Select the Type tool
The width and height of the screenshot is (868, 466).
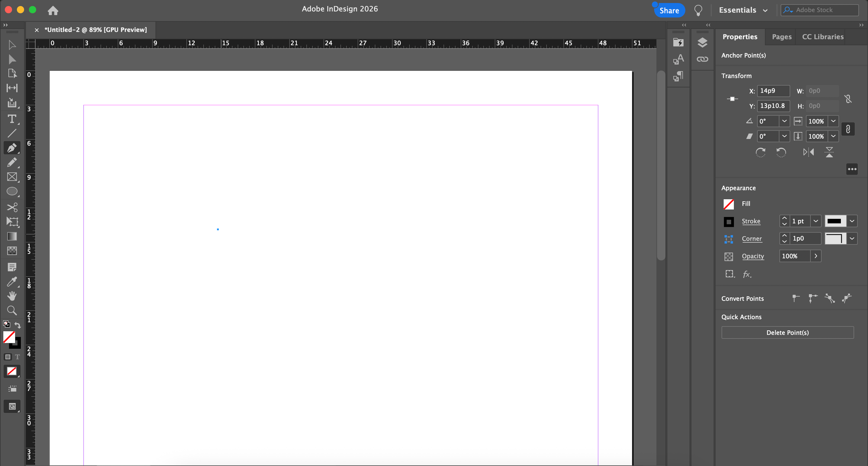12,119
